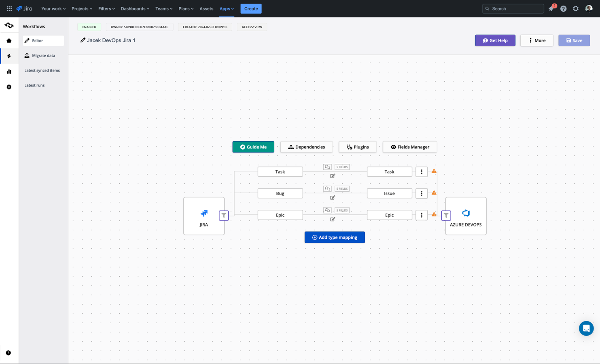
Task: Click the Jira logo
Action: (24, 8)
